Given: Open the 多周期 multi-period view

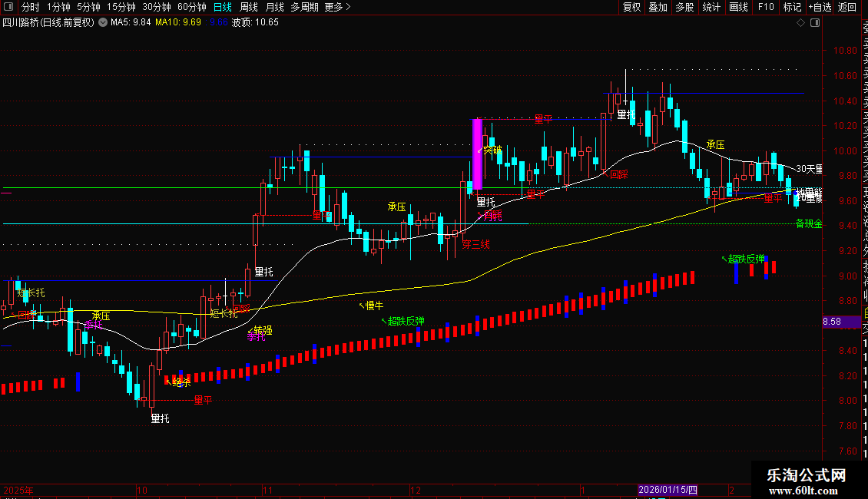Looking at the screenshot, I should (x=304, y=7).
